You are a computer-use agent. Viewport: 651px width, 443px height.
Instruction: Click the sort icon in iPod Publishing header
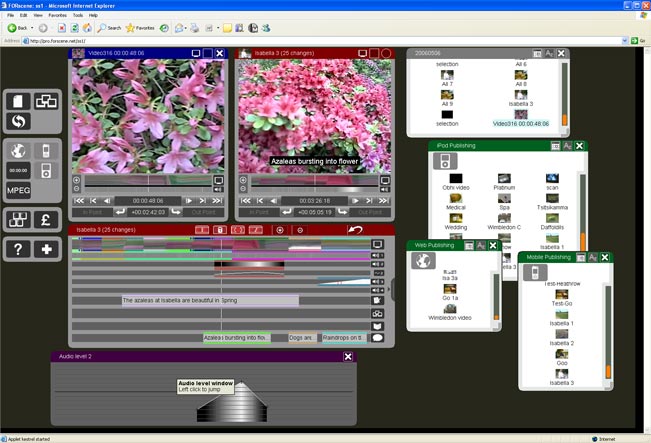coord(567,146)
